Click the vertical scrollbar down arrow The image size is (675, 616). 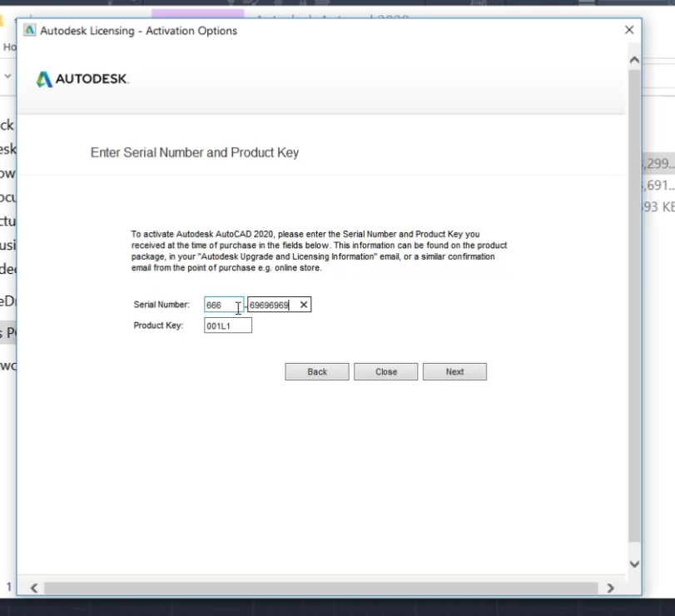pyautogui.click(x=634, y=564)
